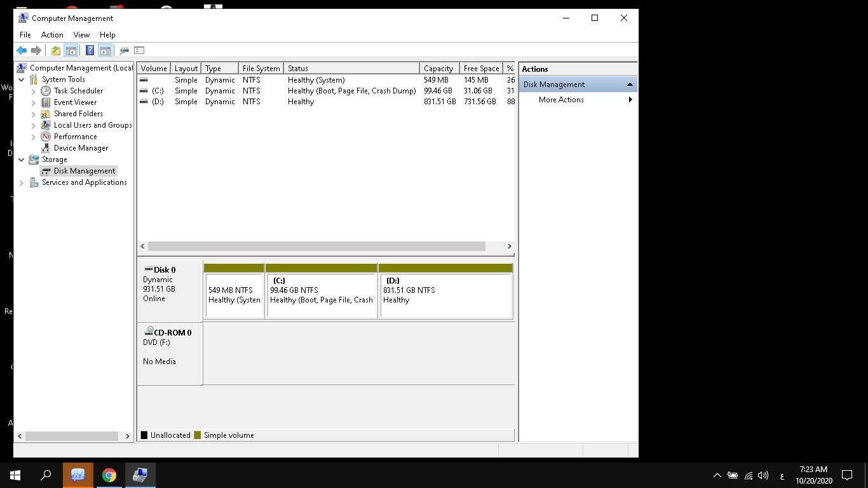Show hidden tray icons chevron
This screenshot has width=868, height=488.
[x=717, y=475]
